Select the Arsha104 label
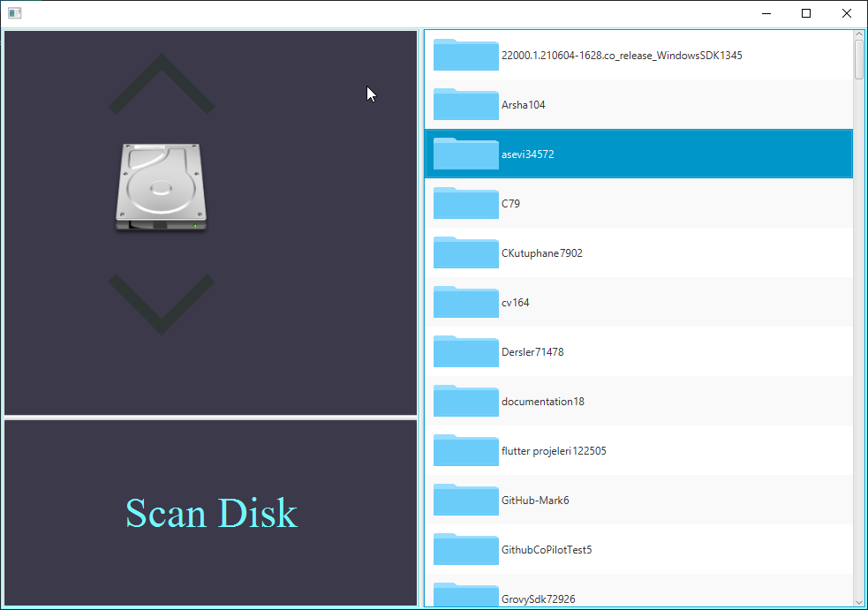Screen dimensions: 868x610 click(x=523, y=105)
